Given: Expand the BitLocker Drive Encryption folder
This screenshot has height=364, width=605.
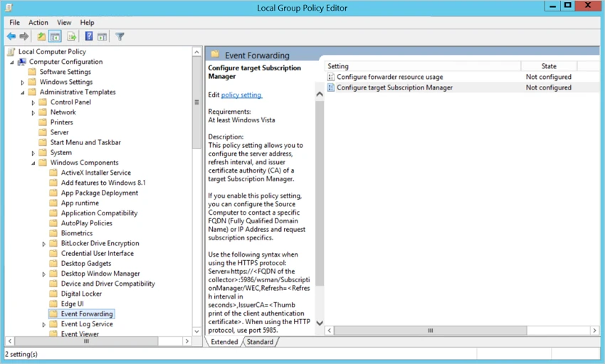Looking at the screenshot, I should 44,243.
